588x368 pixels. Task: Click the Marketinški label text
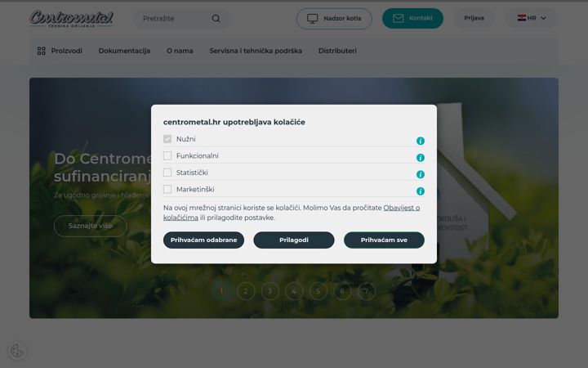tap(195, 189)
